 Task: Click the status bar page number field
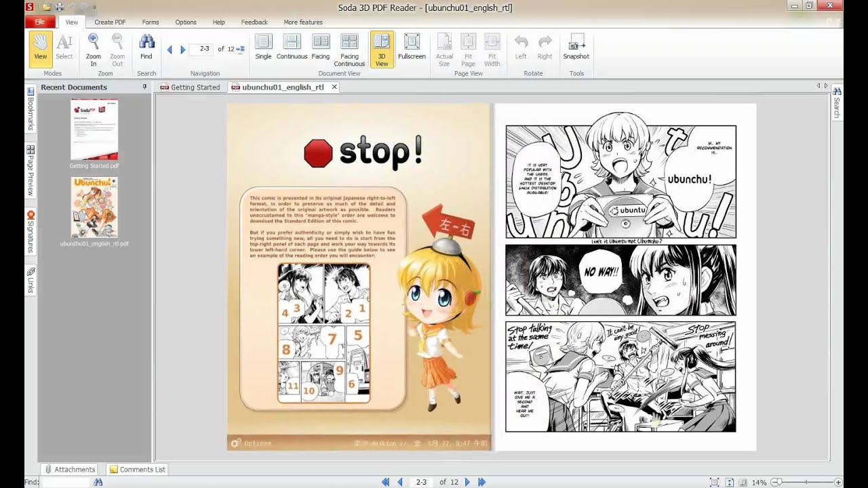(421, 482)
